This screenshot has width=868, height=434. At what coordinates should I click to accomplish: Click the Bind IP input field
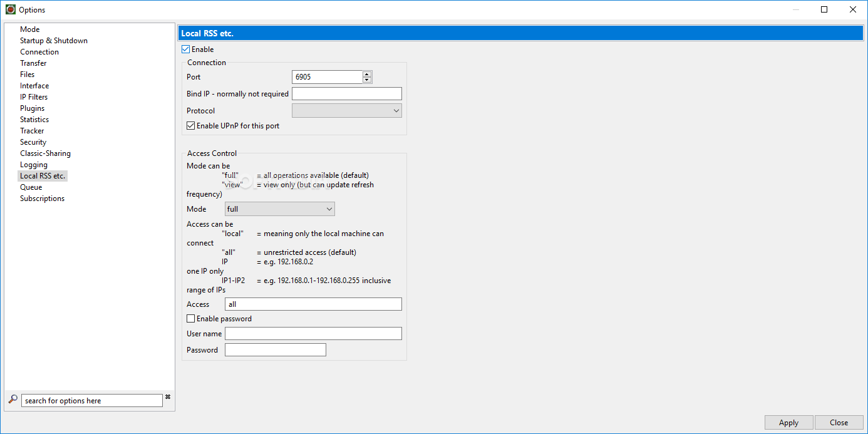[347, 94]
